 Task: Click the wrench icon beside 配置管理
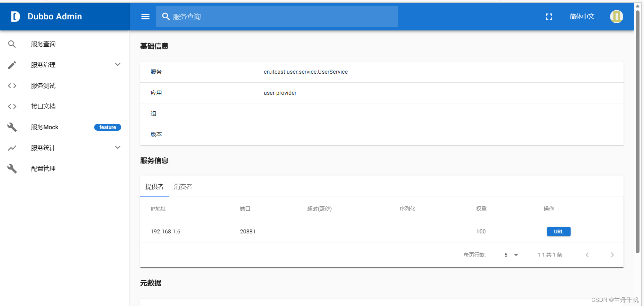12,168
